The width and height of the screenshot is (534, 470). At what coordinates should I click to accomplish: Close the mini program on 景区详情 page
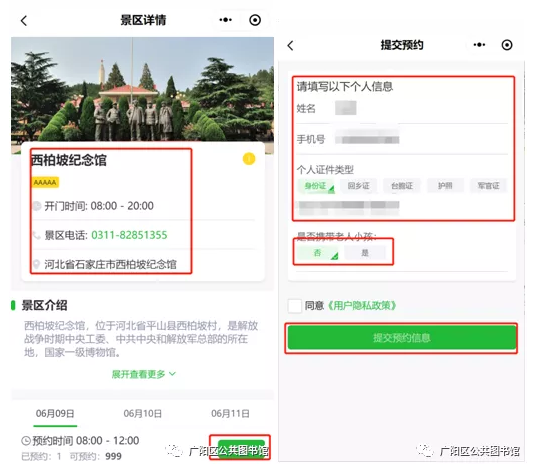pos(255,20)
